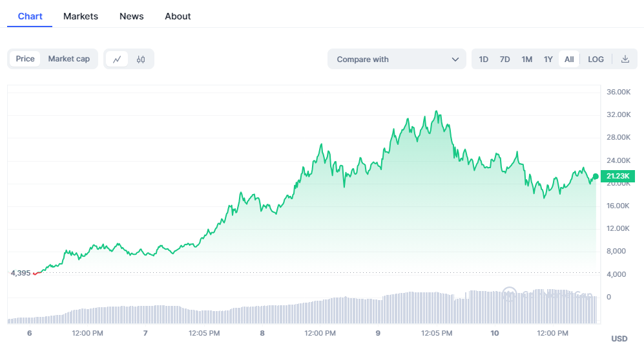Toggle Market cap view

pyautogui.click(x=69, y=59)
